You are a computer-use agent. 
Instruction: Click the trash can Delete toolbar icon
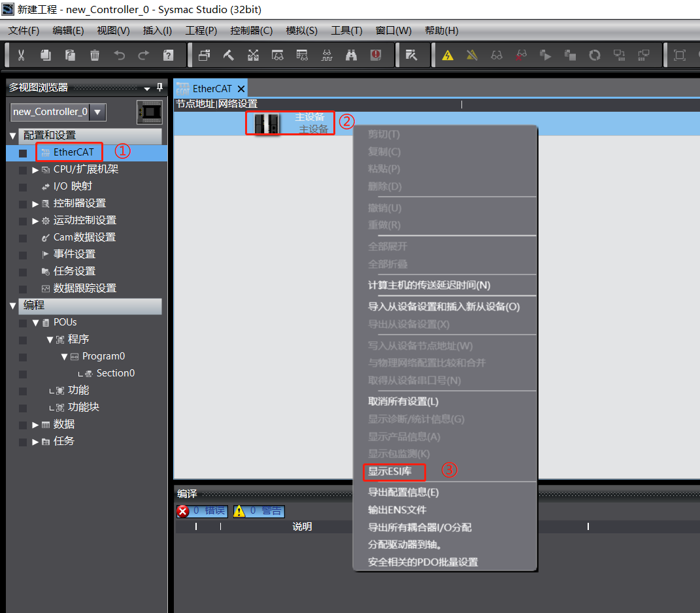pyautogui.click(x=95, y=56)
